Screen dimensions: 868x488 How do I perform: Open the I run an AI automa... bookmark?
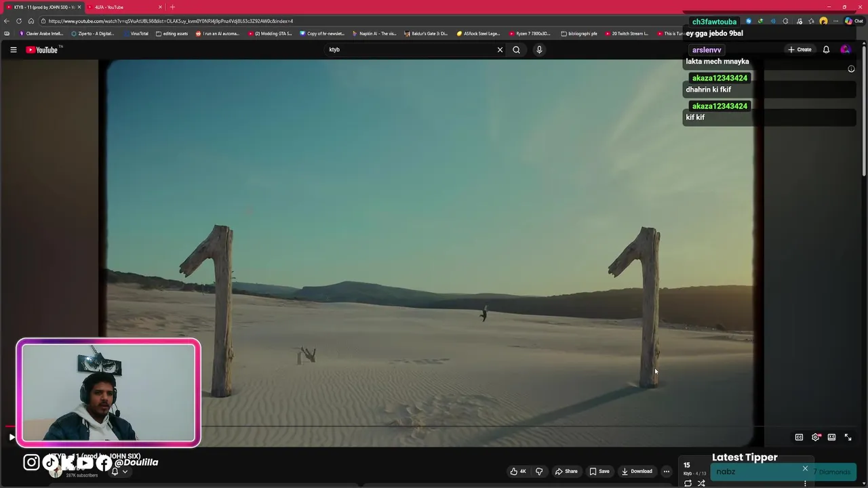(x=218, y=33)
